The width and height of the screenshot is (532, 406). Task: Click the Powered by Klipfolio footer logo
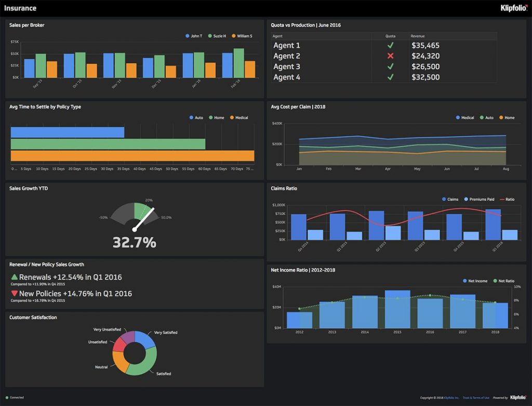click(x=519, y=398)
